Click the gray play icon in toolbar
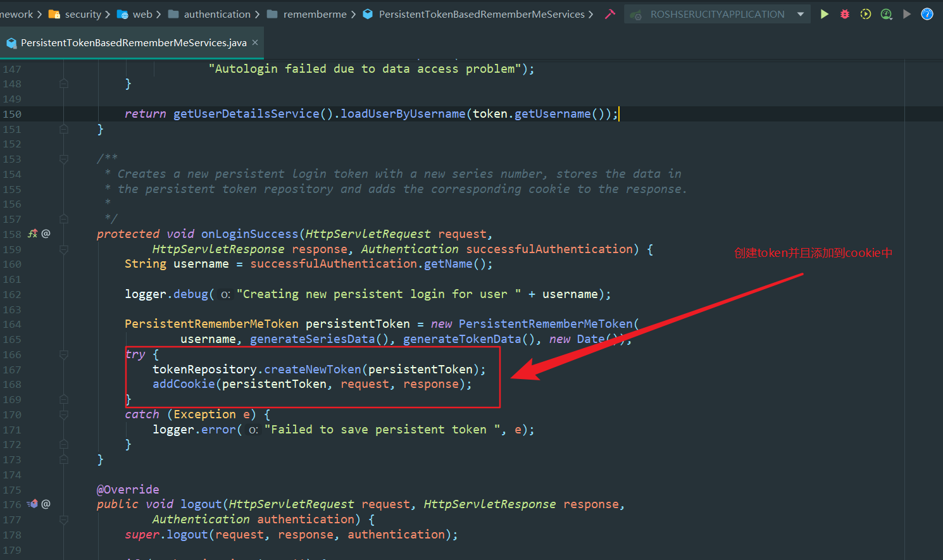Screen dimensions: 943x560 pos(907,14)
